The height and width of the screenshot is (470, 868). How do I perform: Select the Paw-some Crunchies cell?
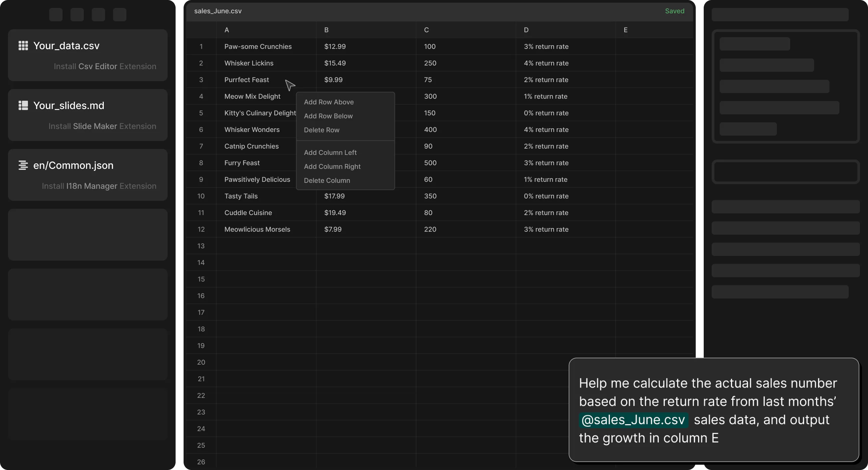coord(266,47)
